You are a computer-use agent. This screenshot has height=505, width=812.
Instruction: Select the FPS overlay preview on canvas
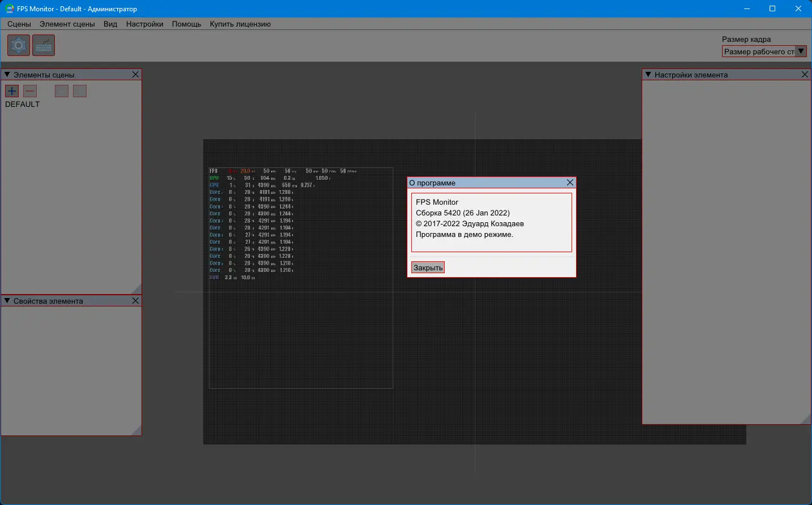[301, 278]
